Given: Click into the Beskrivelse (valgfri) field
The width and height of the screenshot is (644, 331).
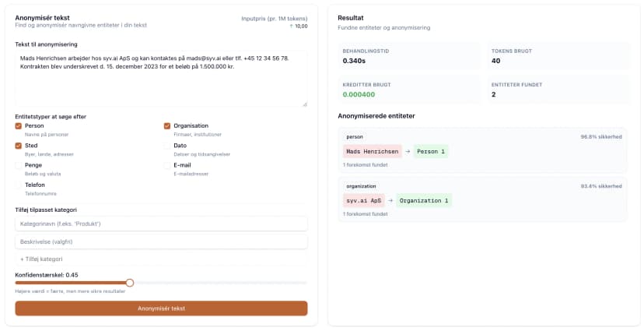Looking at the screenshot, I should [161, 241].
